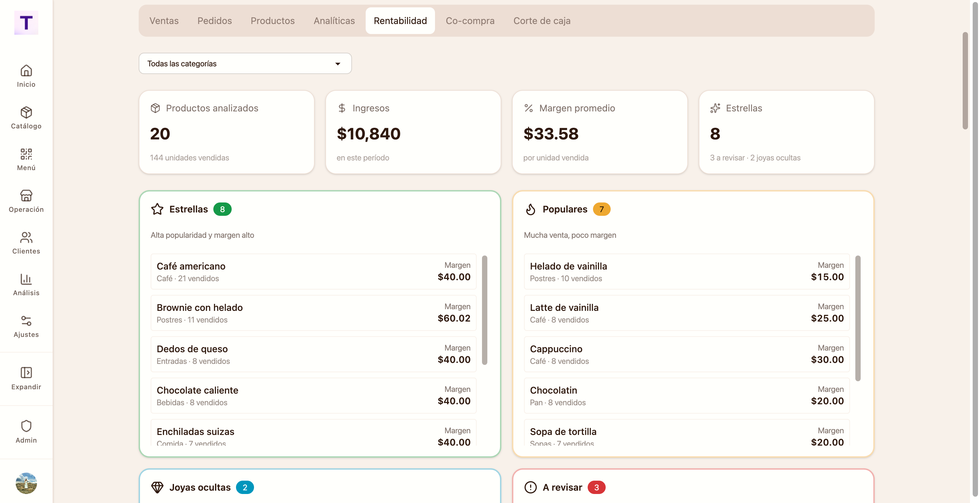The width and height of the screenshot is (980, 503).
Task: Switch to the Co-compra tab
Action: pos(470,21)
